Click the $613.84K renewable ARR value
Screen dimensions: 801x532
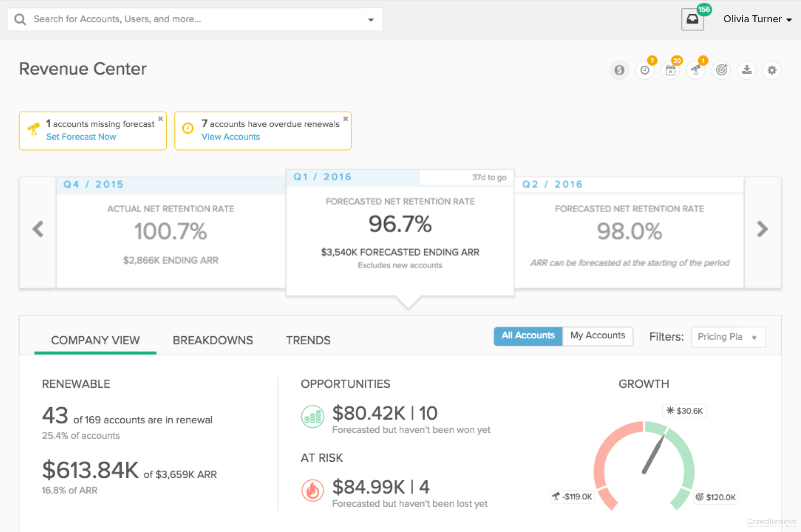[90, 470]
